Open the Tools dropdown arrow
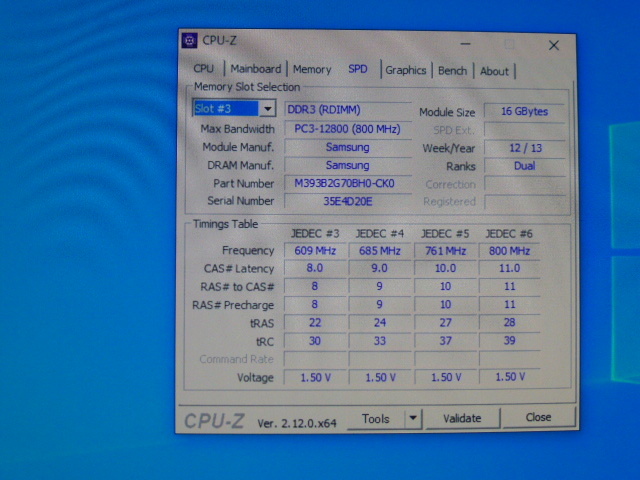Viewport: 640px width, 480px height. (413, 418)
